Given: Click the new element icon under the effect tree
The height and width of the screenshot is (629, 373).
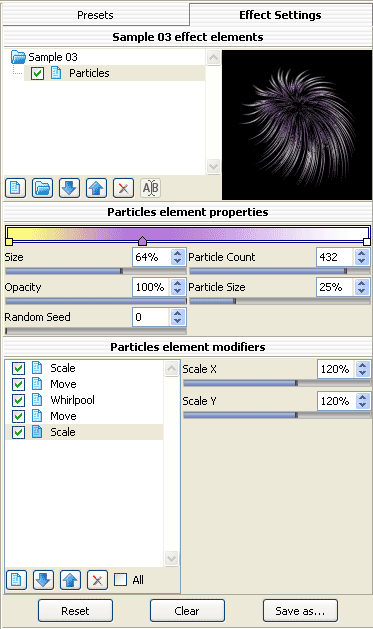Looking at the screenshot, I should [x=15, y=188].
